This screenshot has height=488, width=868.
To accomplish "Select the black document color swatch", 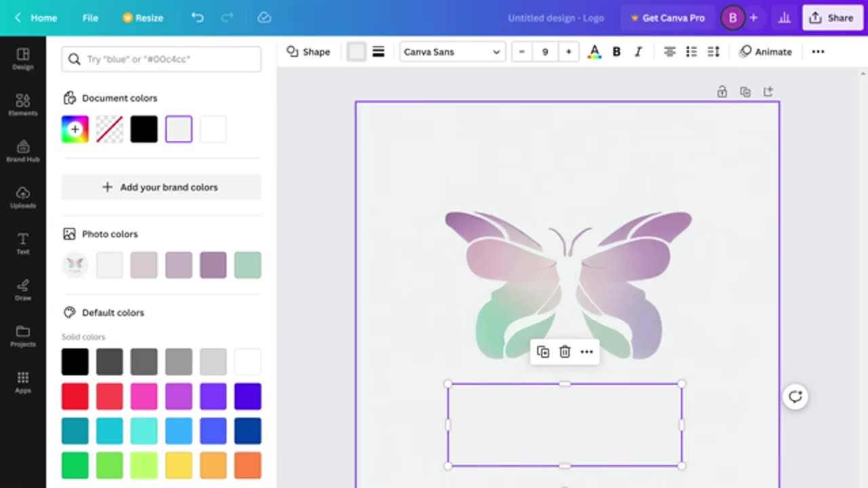I will point(144,129).
